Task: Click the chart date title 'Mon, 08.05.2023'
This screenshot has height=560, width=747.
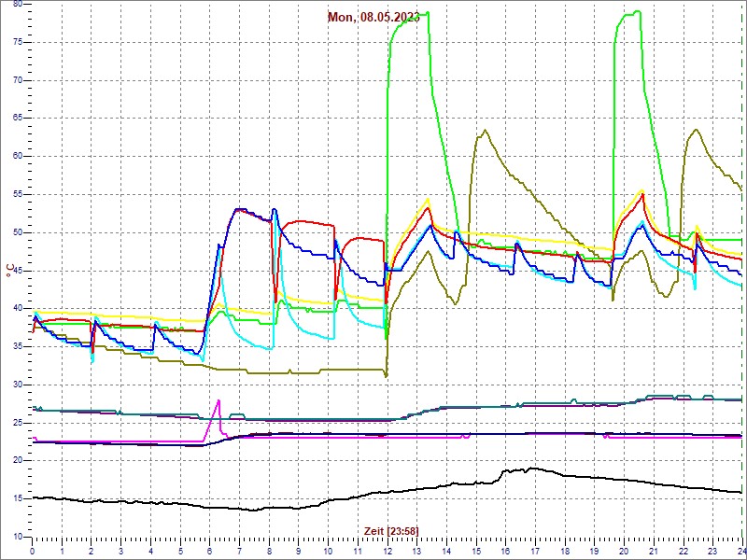Action: (373, 18)
